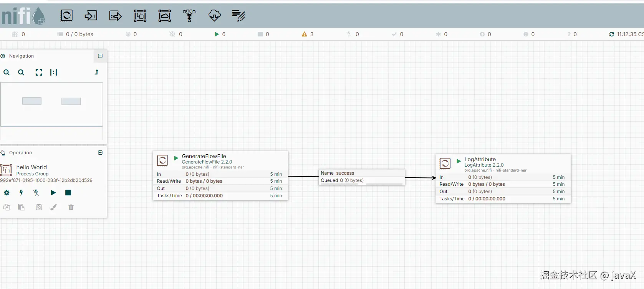Image resolution: width=644 pixels, height=289 pixels.
Task: Click the right box in the birdseye view
Action: [71, 101]
